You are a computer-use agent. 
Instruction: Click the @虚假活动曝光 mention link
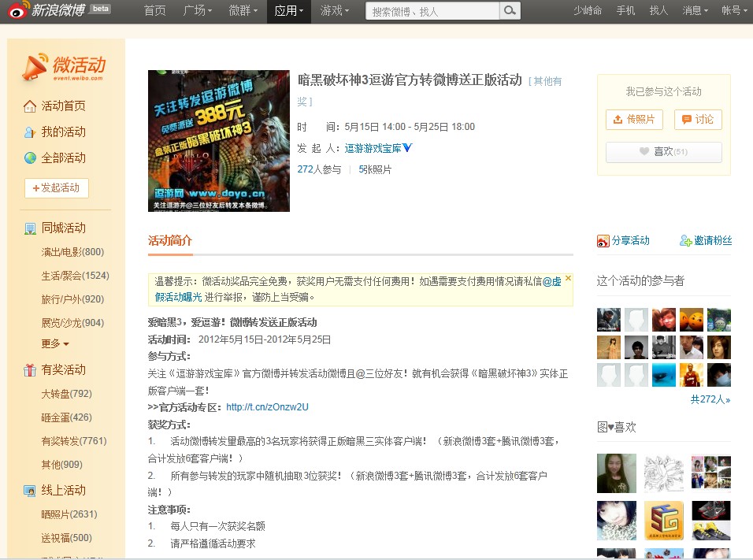tap(358, 289)
